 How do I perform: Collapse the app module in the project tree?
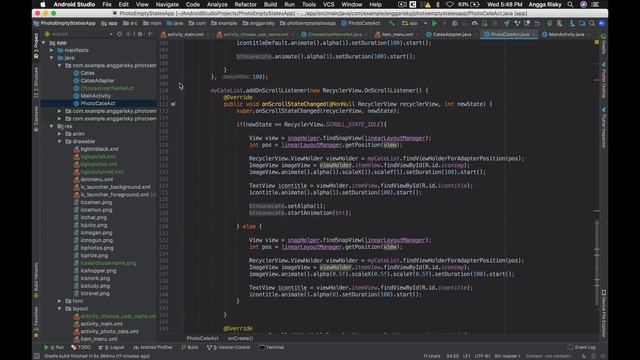pyautogui.click(x=44, y=42)
